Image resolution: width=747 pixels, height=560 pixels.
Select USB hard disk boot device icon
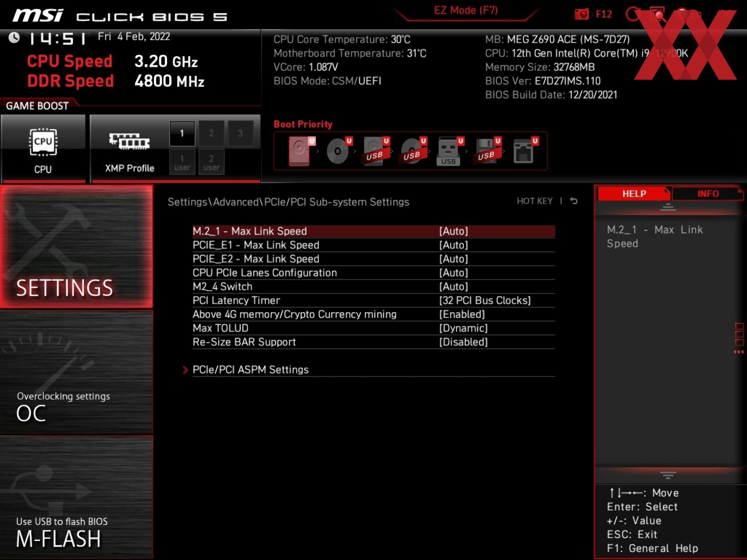point(376,151)
